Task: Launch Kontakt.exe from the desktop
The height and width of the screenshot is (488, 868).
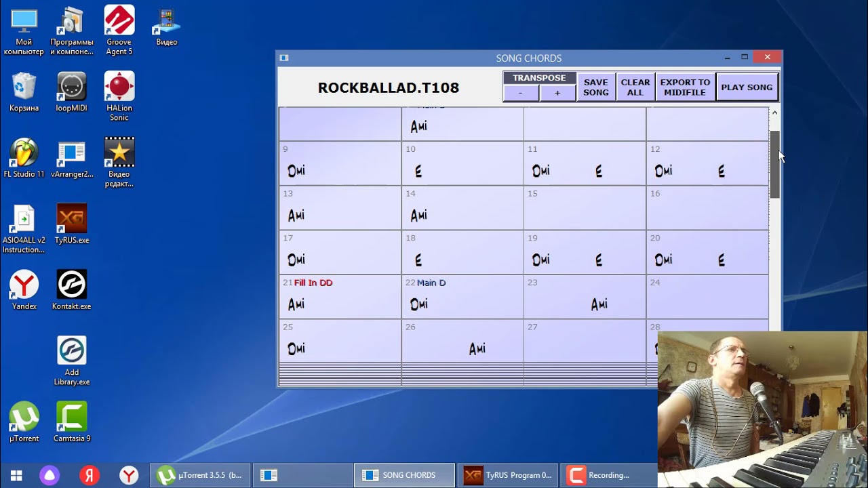Action: point(72,290)
